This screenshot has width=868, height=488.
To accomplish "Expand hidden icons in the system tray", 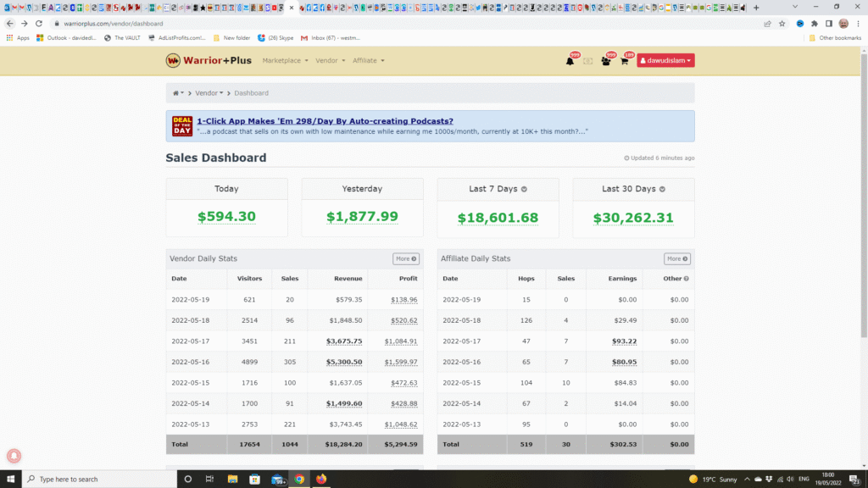I will (x=749, y=479).
